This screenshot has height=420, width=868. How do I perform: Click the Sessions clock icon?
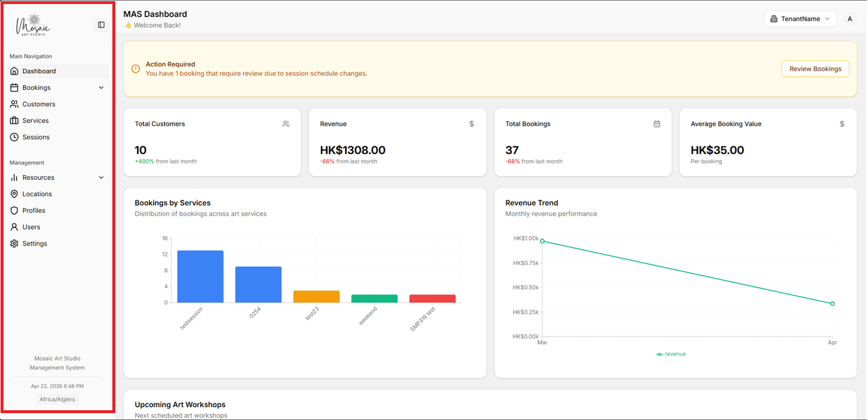tap(14, 137)
